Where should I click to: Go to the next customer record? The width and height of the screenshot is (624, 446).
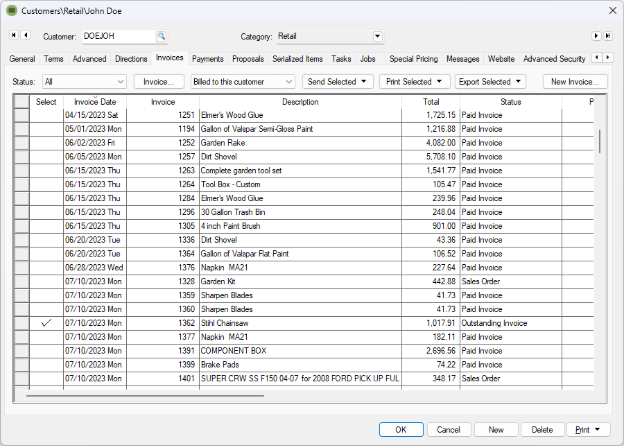[x=596, y=36]
